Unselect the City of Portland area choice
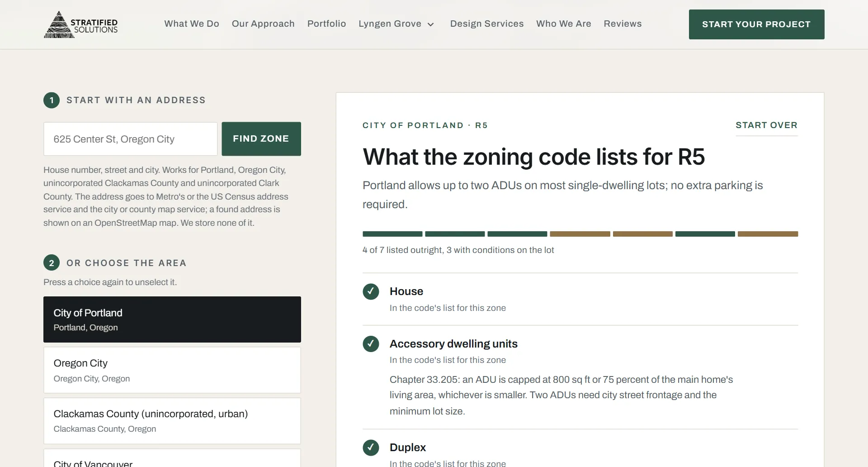 tap(172, 319)
